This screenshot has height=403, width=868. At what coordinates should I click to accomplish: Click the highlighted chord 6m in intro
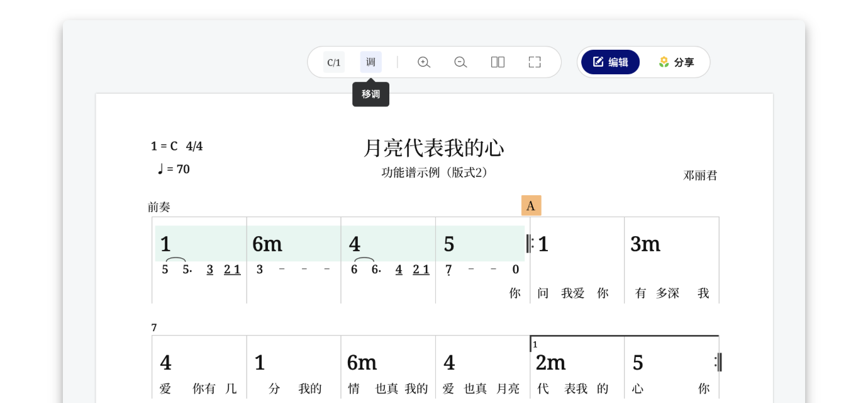(x=267, y=244)
